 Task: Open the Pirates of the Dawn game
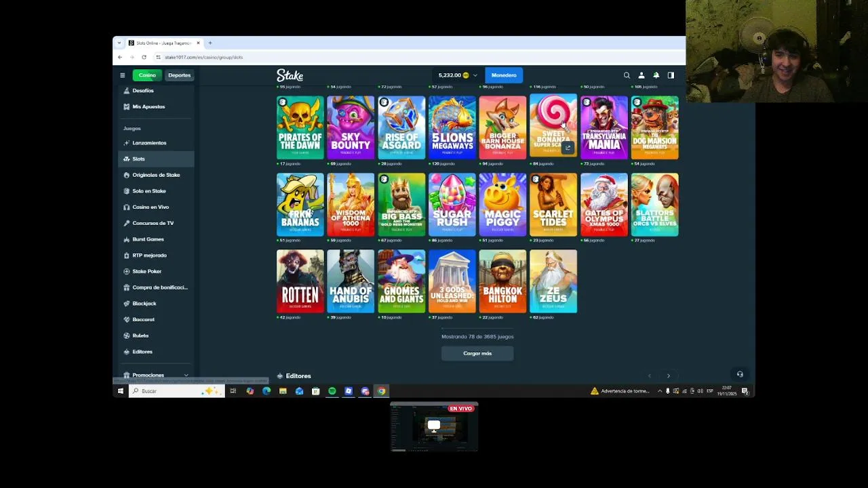300,127
